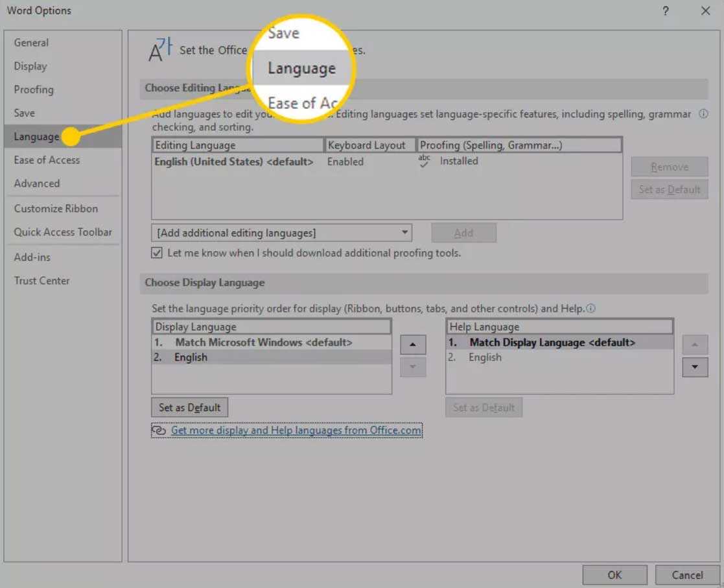Click the info icon beside editing languages description
The width and height of the screenshot is (724, 588).
[703, 114]
